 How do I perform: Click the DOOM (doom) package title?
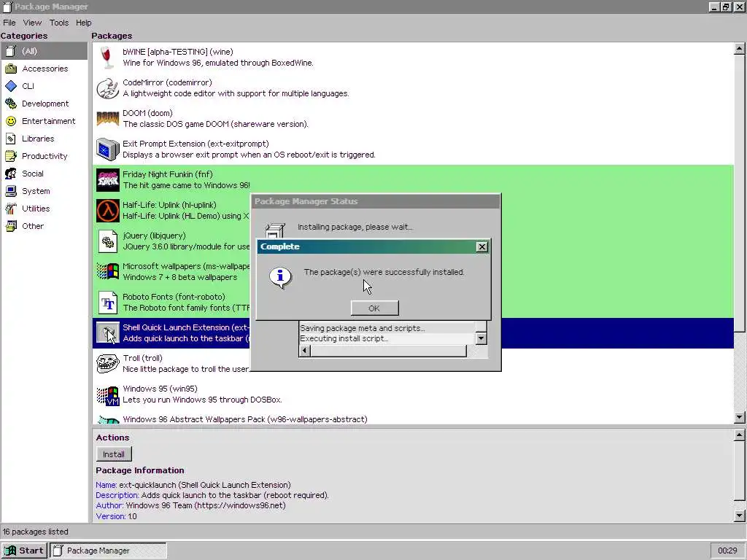(147, 113)
